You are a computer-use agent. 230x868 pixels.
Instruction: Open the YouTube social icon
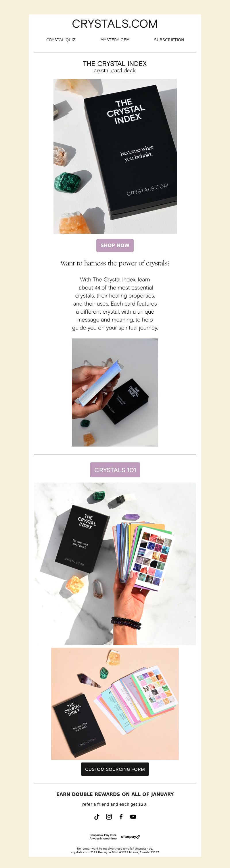point(133,816)
